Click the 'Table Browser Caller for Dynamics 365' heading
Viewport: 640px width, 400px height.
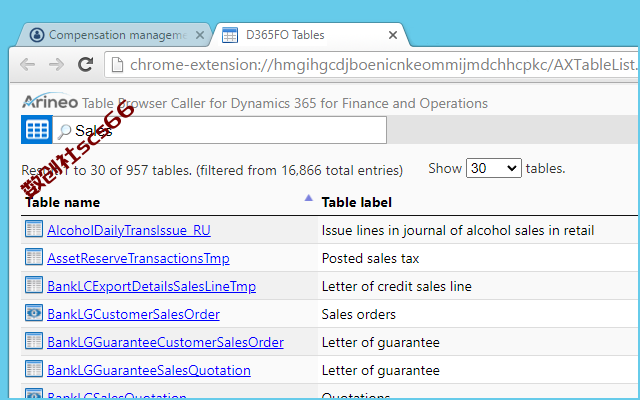pyautogui.click(x=284, y=103)
